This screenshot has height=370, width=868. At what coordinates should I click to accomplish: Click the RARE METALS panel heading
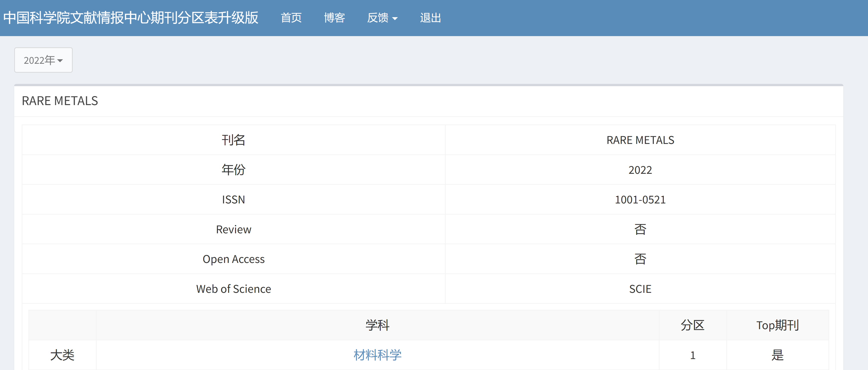[60, 101]
